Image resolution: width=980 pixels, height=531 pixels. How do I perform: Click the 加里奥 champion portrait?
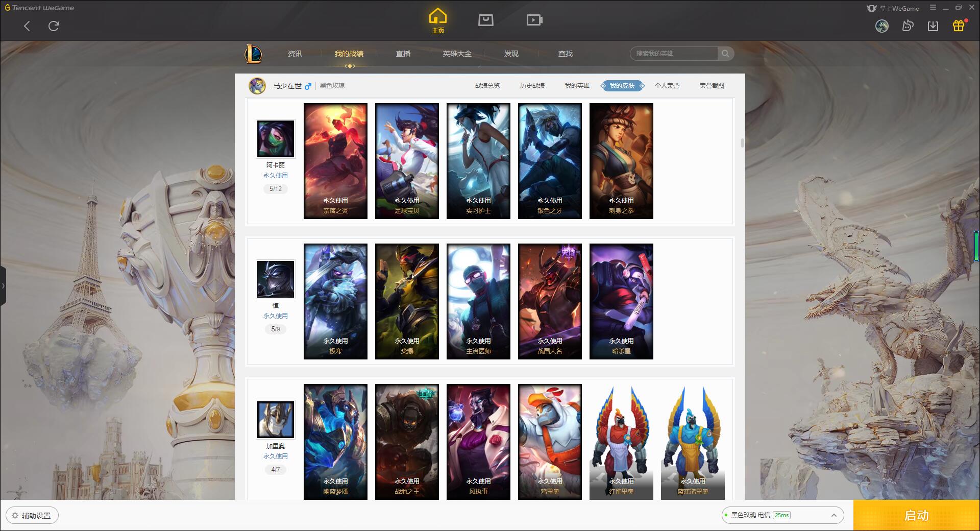[x=276, y=420]
